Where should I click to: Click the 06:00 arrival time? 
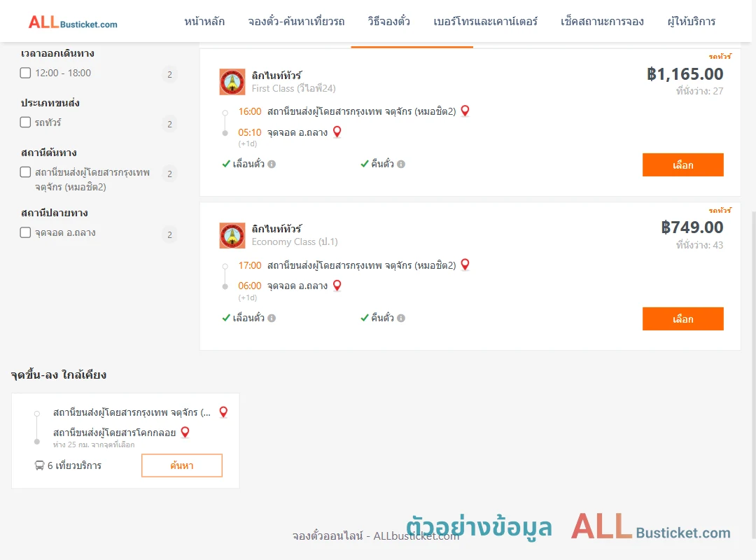click(250, 286)
